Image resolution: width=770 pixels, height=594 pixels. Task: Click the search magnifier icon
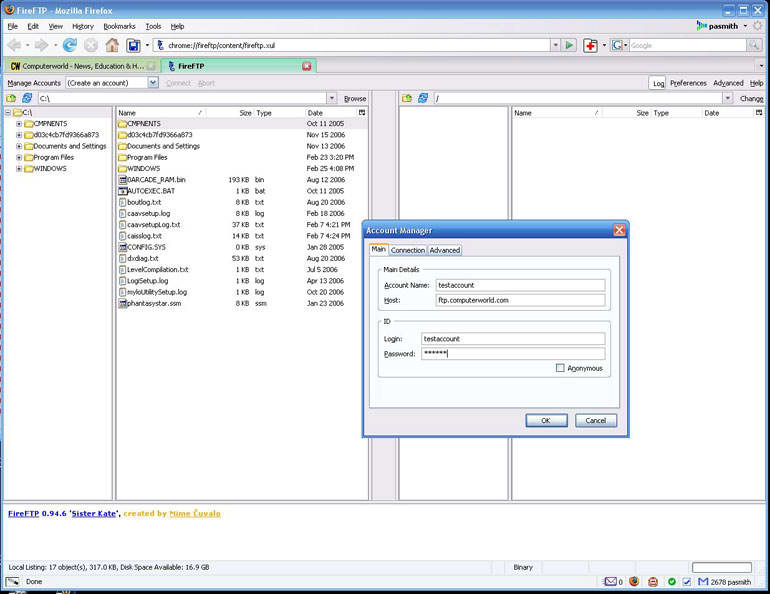pyautogui.click(x=753, y=45)
